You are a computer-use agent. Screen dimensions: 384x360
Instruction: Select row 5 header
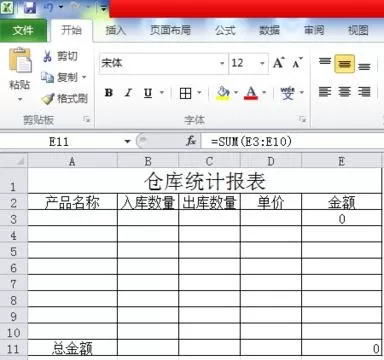click(13, 251)
